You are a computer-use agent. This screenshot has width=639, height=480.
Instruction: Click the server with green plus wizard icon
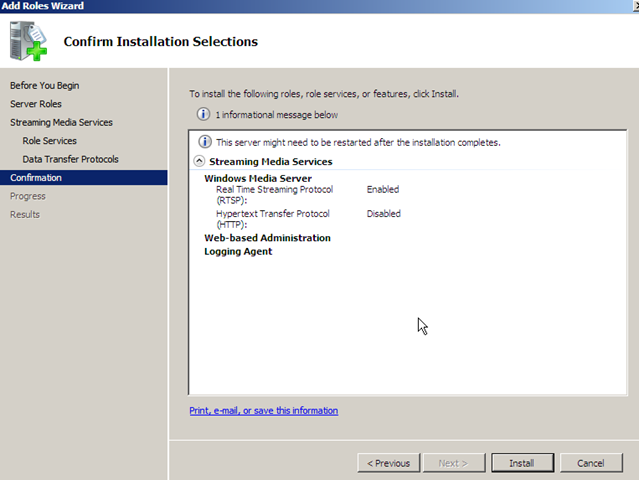tap(29, 41)
